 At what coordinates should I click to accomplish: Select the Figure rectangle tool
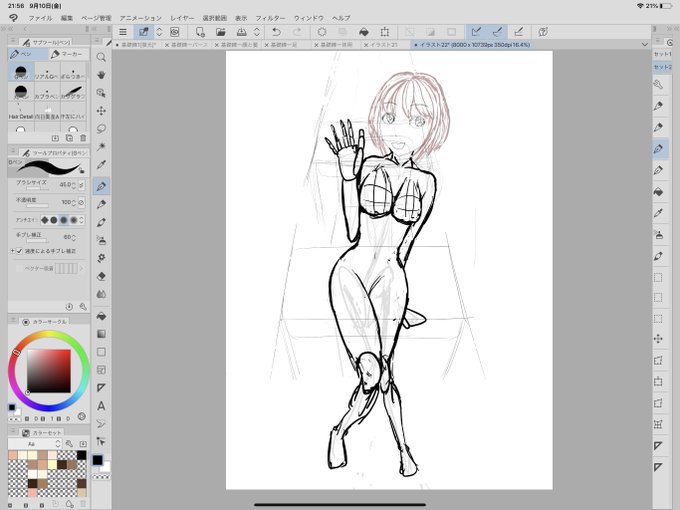(101, 352)
